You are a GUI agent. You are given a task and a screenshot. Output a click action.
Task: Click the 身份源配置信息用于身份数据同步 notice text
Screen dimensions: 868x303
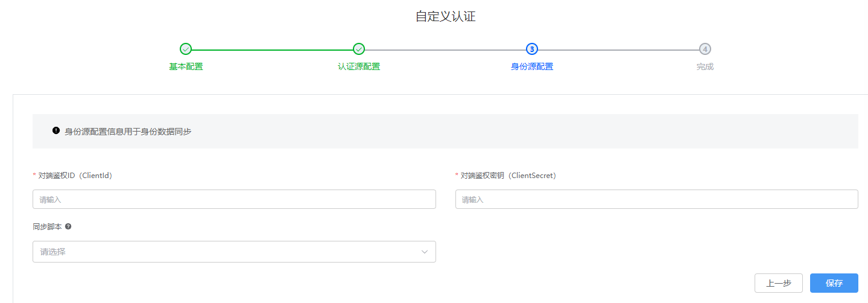pos(128,131)
